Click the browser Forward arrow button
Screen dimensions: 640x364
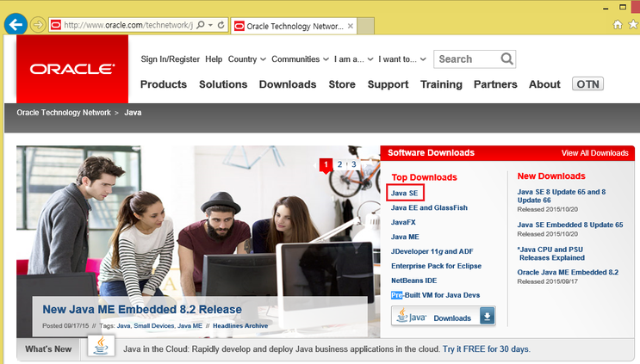coord(38,25)
